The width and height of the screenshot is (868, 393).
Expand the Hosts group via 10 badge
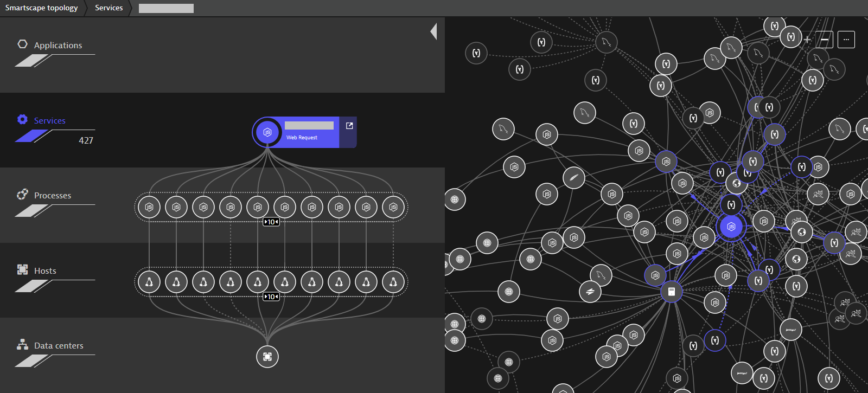pyautogui.click(x=271, y=297)
